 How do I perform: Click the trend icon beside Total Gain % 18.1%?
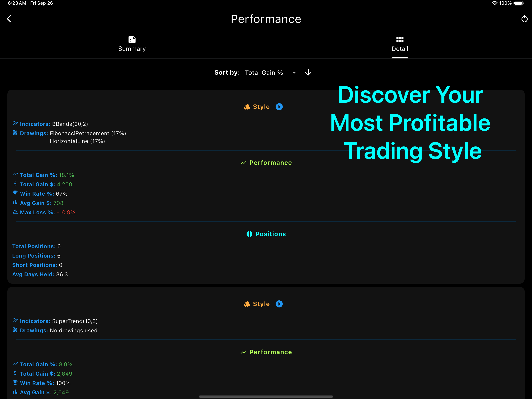15,175
